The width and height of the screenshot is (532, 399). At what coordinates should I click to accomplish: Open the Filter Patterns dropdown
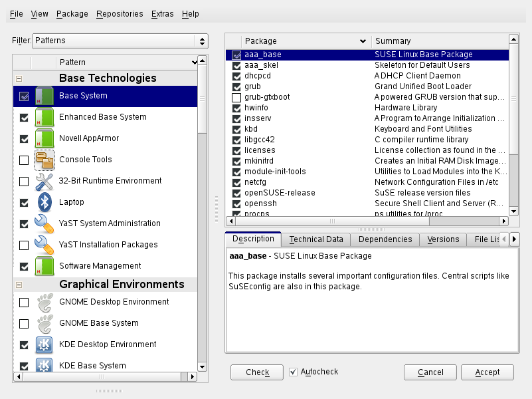click(120, 41)
